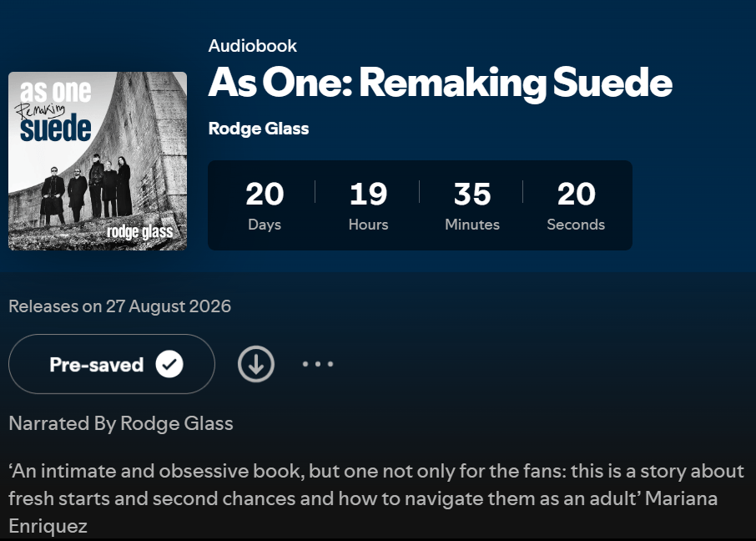Viewport: 756px width, 541px height.
Task: Open the three-dot more options menu
Action: 318,364
